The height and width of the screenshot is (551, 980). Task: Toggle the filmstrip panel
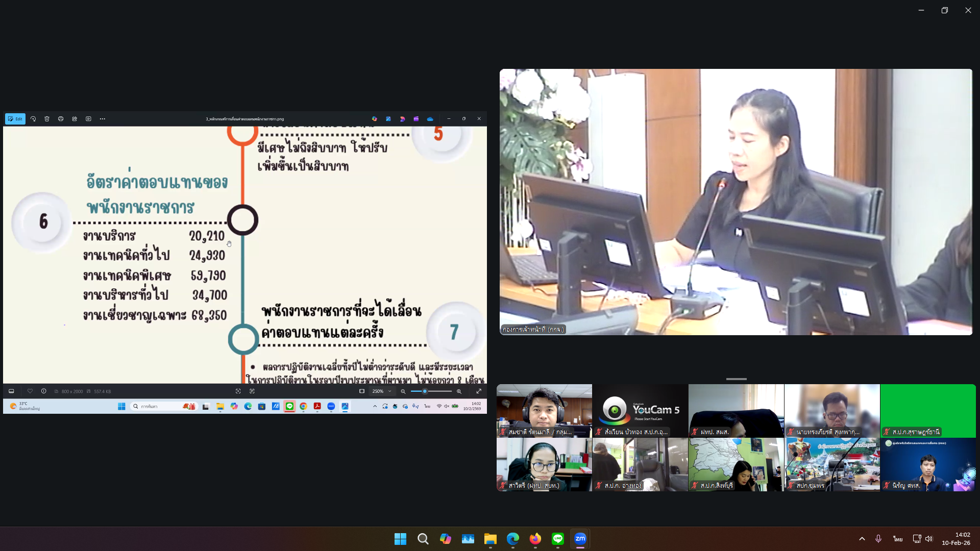pyautogui.click(x=11, y=391)
